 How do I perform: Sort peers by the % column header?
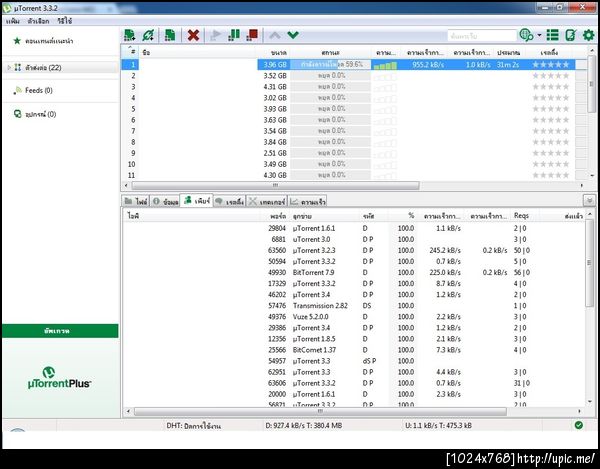[403, 216]
